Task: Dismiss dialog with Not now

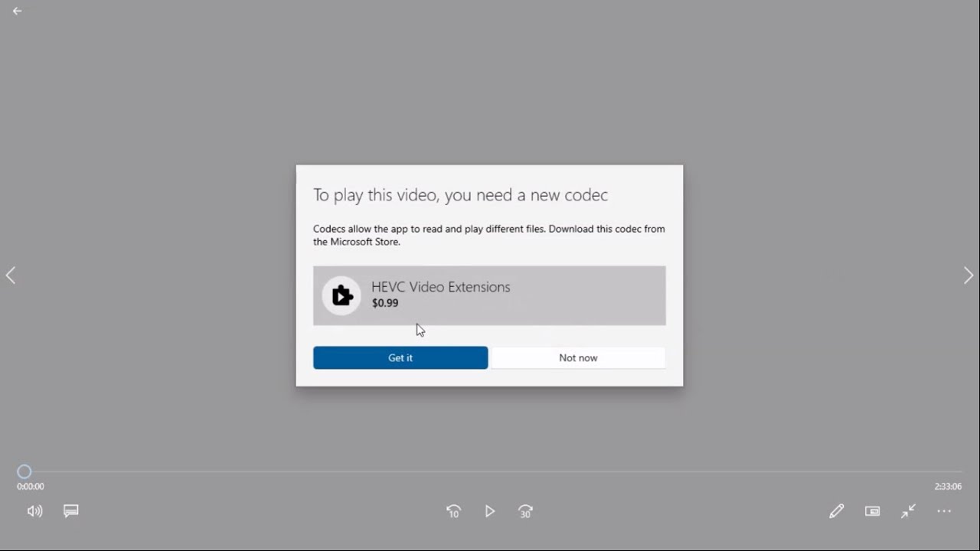Action: (x=578, y=357)
